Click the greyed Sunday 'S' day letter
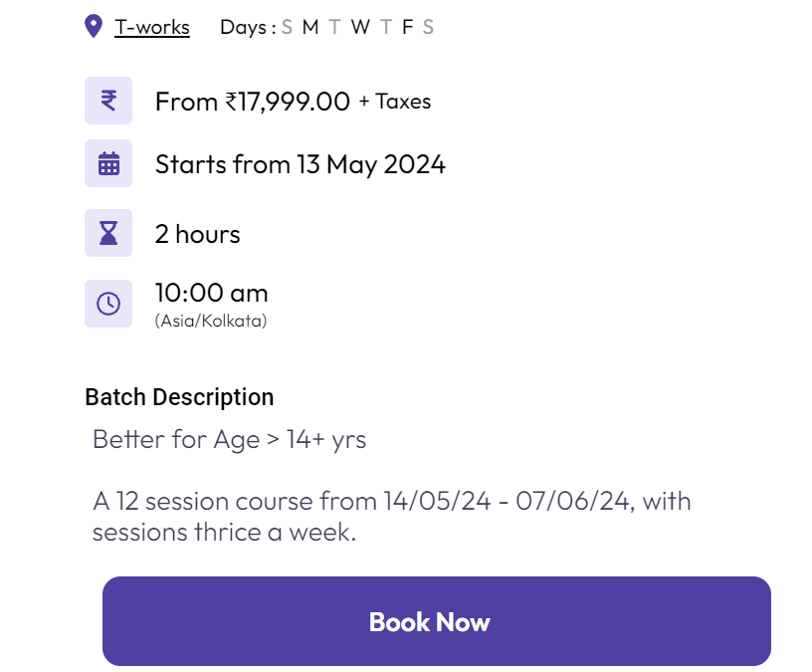Image resolution: width=812 pixels, height=672 pixels. click(287, 27)
